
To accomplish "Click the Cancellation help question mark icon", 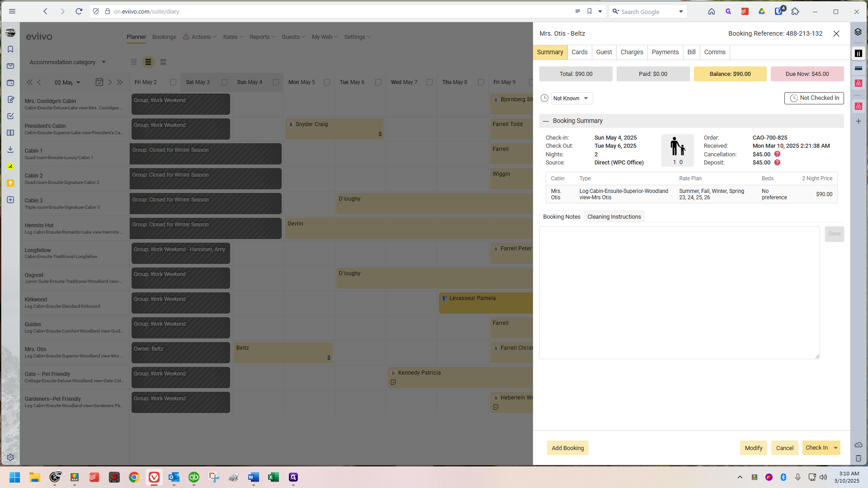I will (777, 154).
